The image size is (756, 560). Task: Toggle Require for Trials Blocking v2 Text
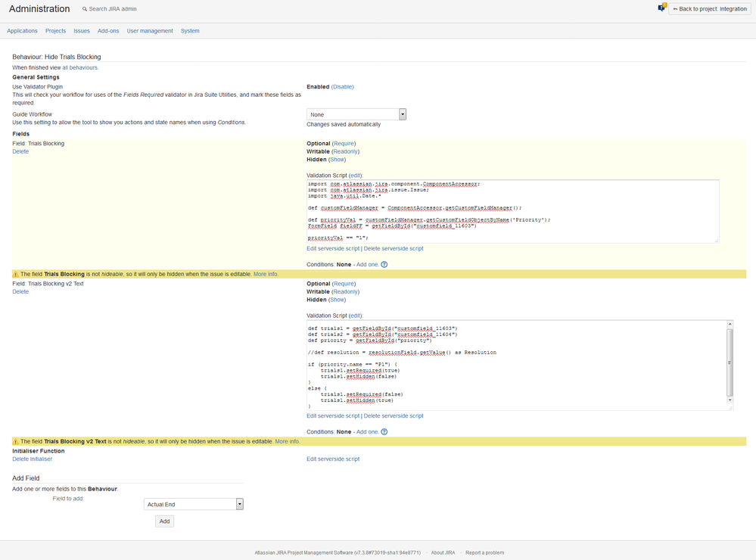(x=344, y=284)
